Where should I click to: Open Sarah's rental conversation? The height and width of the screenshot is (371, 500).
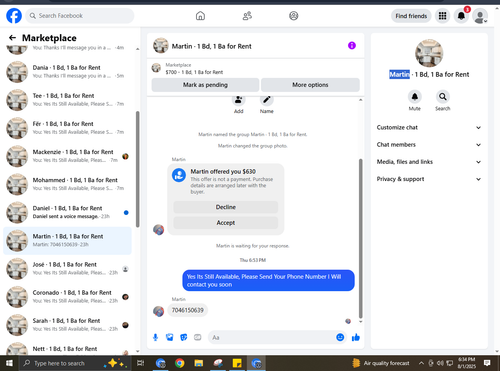pos(68,325)
